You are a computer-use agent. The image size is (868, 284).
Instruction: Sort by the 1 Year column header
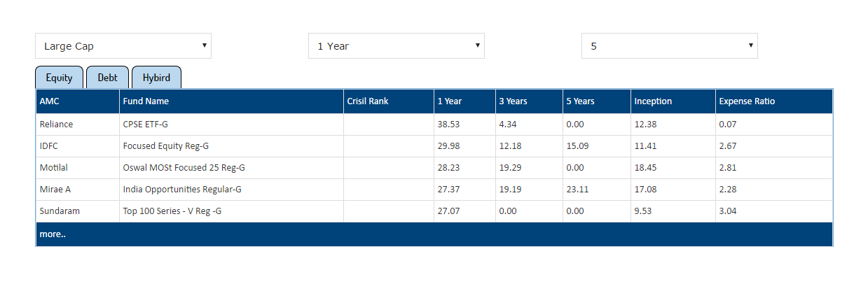click(450, 101)
